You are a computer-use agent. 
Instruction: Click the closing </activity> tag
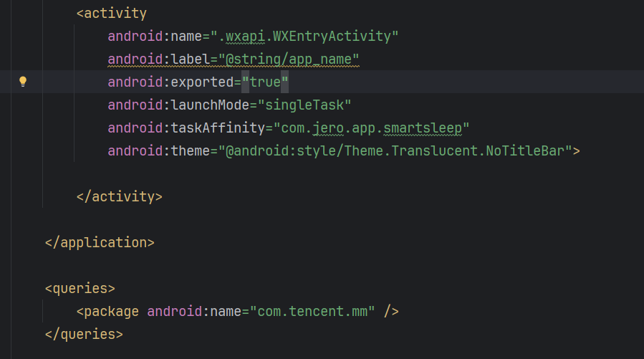[120, 197]
